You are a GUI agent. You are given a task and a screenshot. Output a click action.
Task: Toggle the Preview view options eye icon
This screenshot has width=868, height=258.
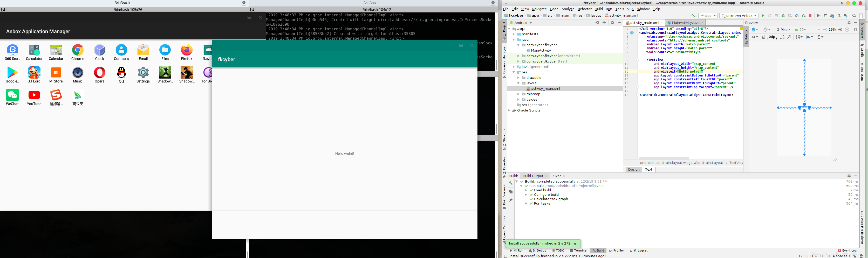[754, 37]
